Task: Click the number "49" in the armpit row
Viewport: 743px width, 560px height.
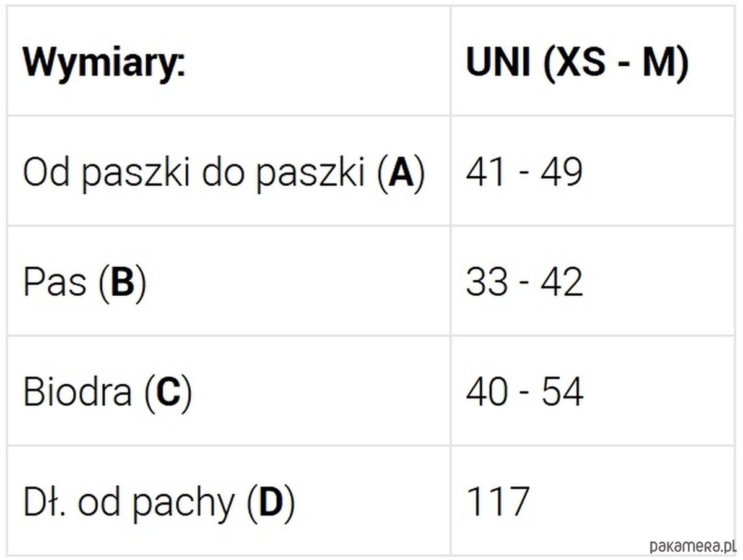Action: click(562, 172)
